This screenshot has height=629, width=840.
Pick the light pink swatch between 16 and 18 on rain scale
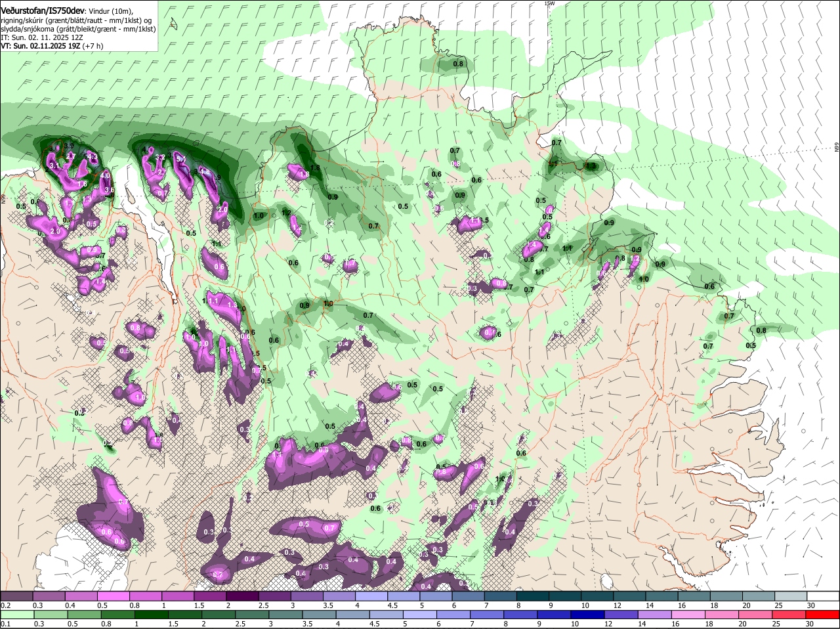click(x=689, y=615)
